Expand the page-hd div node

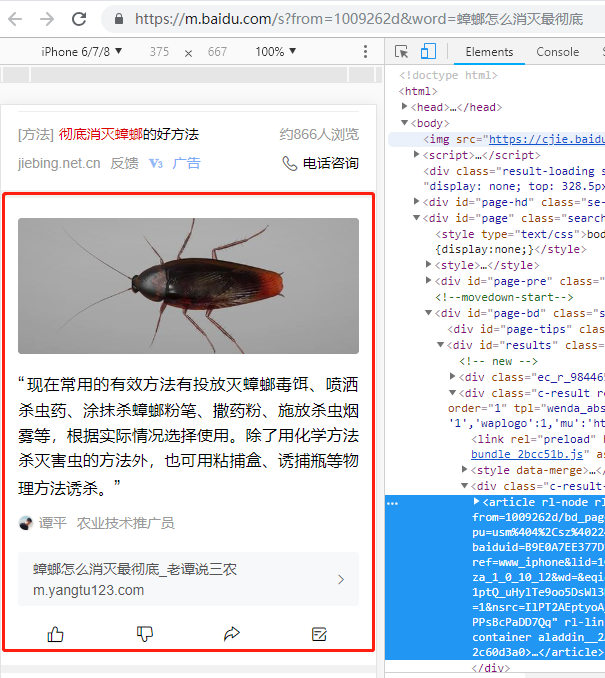click(x=416, y=201)
